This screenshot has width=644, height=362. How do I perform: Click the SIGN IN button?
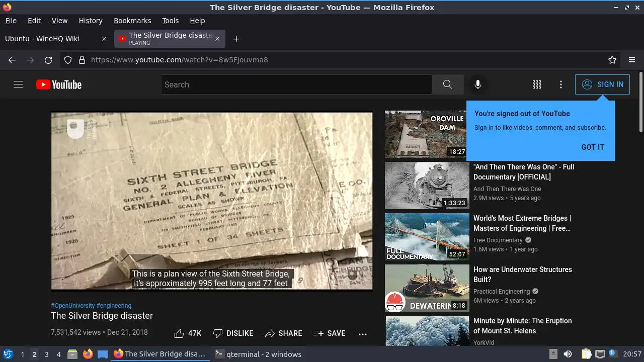click(602, 84)
